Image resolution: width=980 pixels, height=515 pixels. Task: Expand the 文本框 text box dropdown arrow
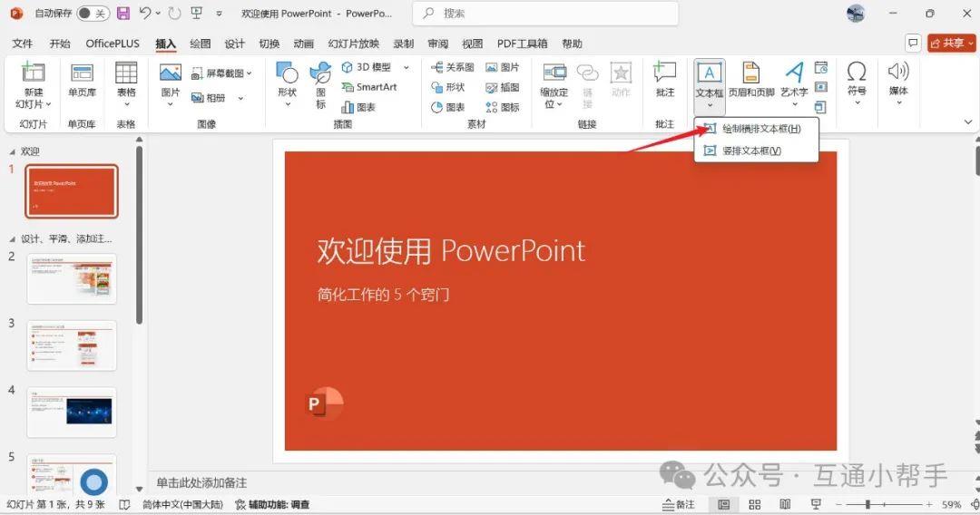[710, 105]
